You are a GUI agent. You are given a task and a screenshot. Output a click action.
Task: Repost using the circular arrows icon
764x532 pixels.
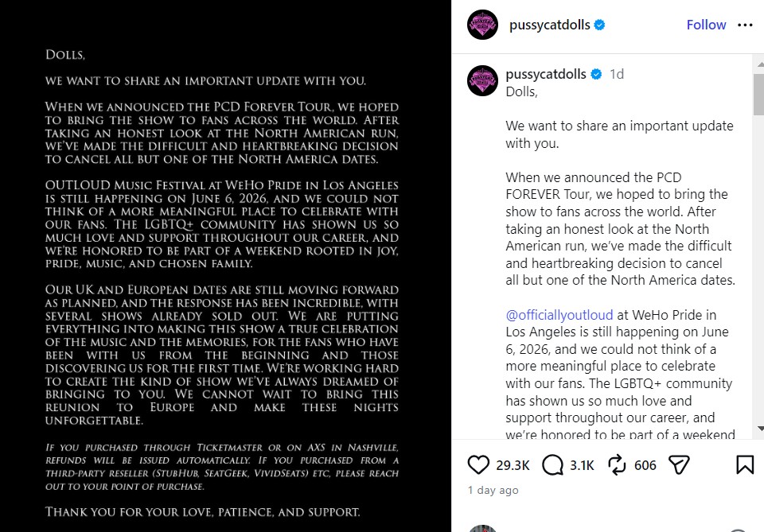[617, 465]
